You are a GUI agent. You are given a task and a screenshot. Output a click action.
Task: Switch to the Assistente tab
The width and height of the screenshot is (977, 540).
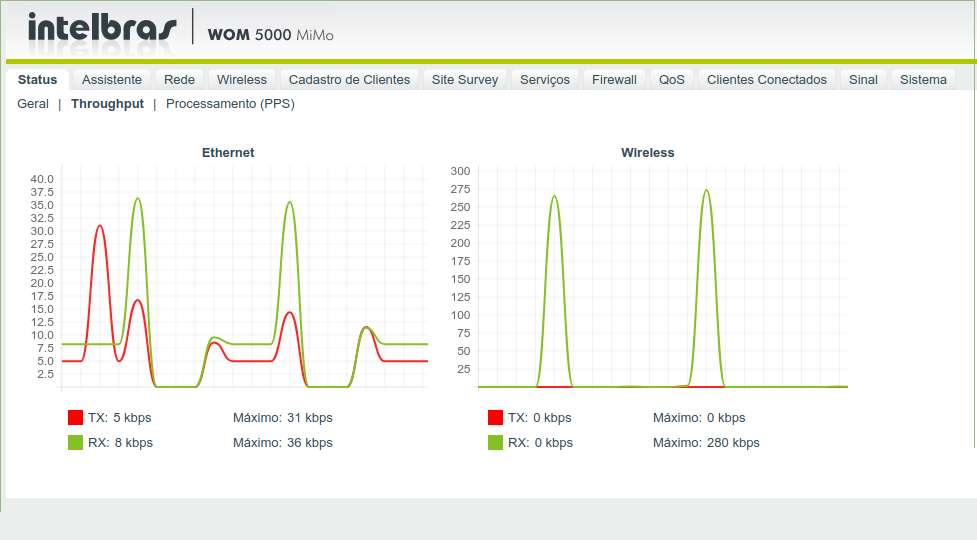112,80
